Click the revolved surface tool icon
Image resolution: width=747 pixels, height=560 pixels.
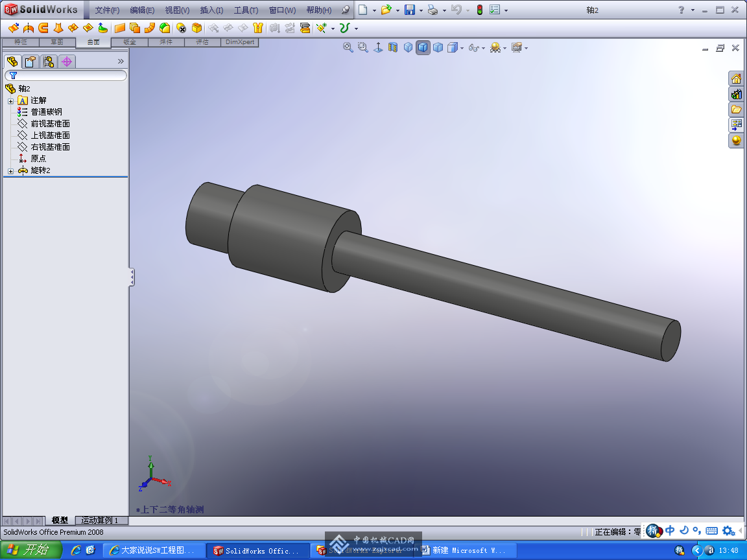pyautogui.click(x=29, y=28)
